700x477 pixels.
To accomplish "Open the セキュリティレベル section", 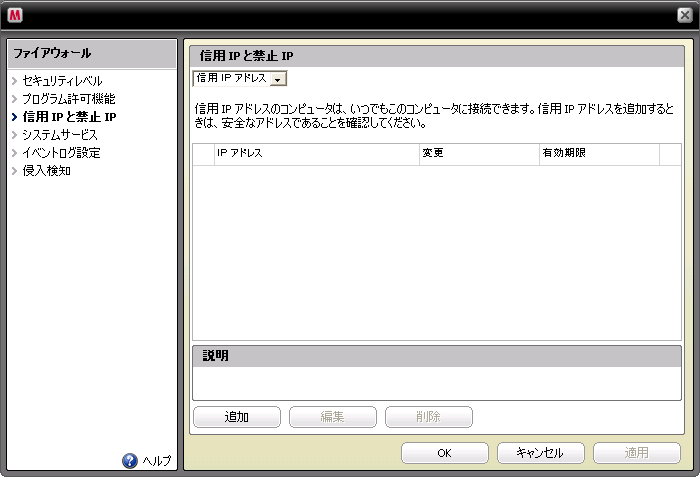I will click(62, 81).
